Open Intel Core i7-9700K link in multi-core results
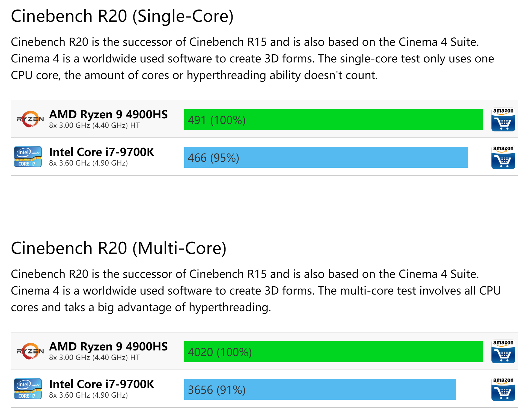Screen dimensions: 529x420 click(x=102, y=384)
